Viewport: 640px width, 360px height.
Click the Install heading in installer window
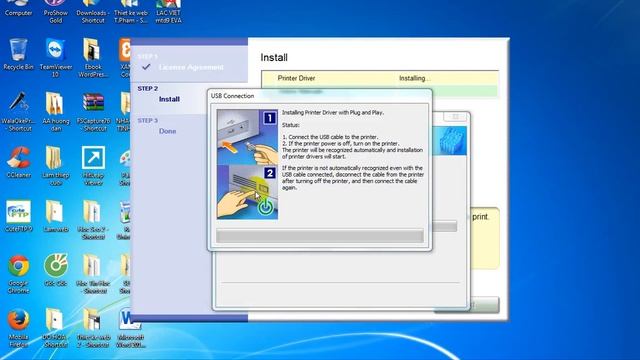tap(274, 58)
